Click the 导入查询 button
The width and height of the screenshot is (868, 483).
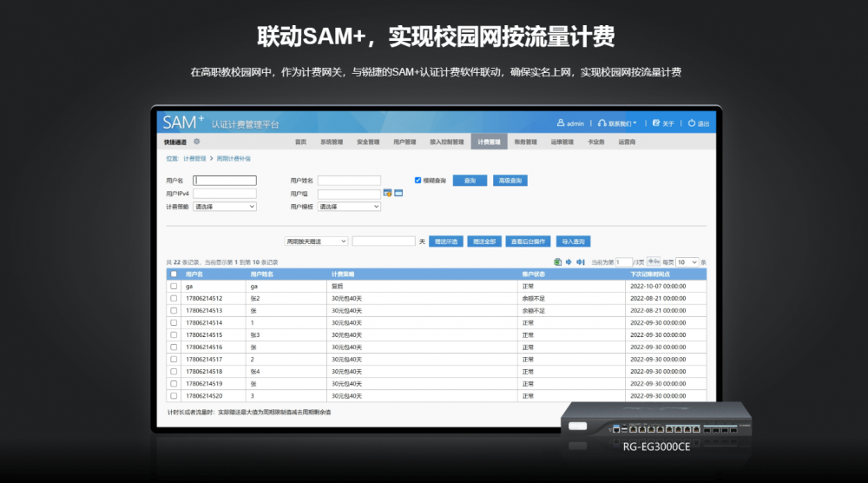click(573, 241)
